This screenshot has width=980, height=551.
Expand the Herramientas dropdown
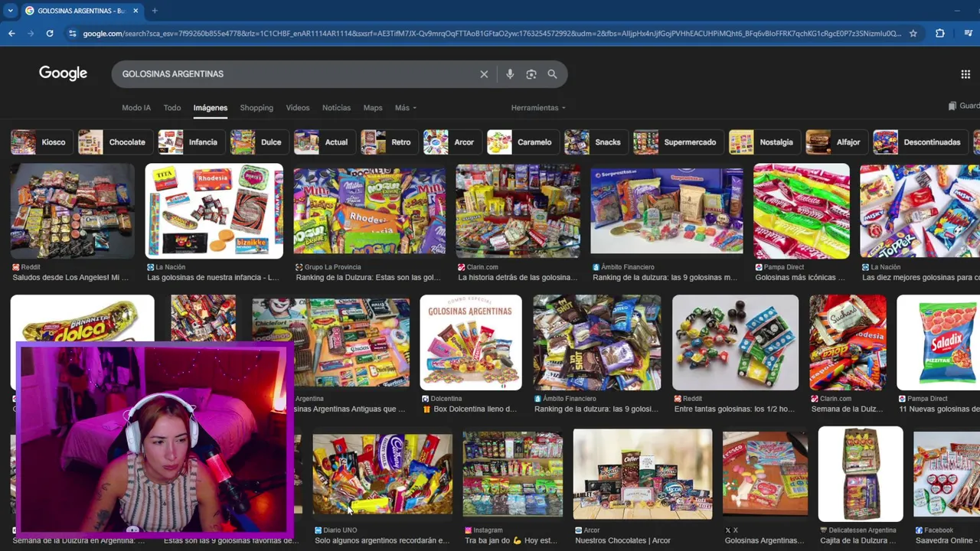(538, 108)
